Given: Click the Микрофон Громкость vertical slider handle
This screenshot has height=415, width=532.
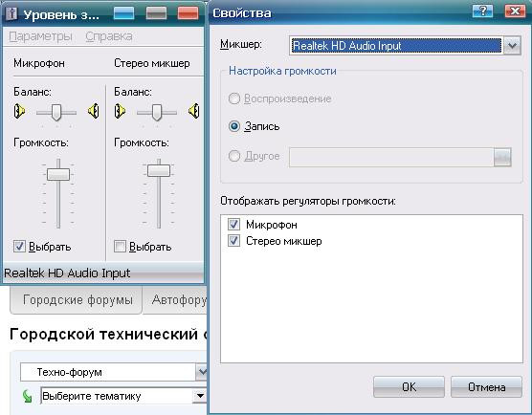Looking at the screenshot, I should coord(58,174).
